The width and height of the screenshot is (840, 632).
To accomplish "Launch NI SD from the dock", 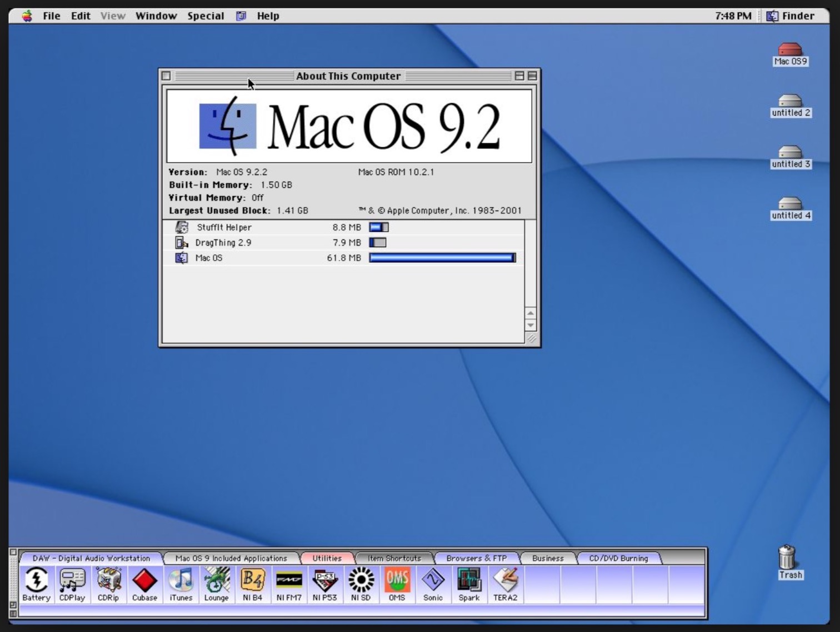I will tap(361, 584).
